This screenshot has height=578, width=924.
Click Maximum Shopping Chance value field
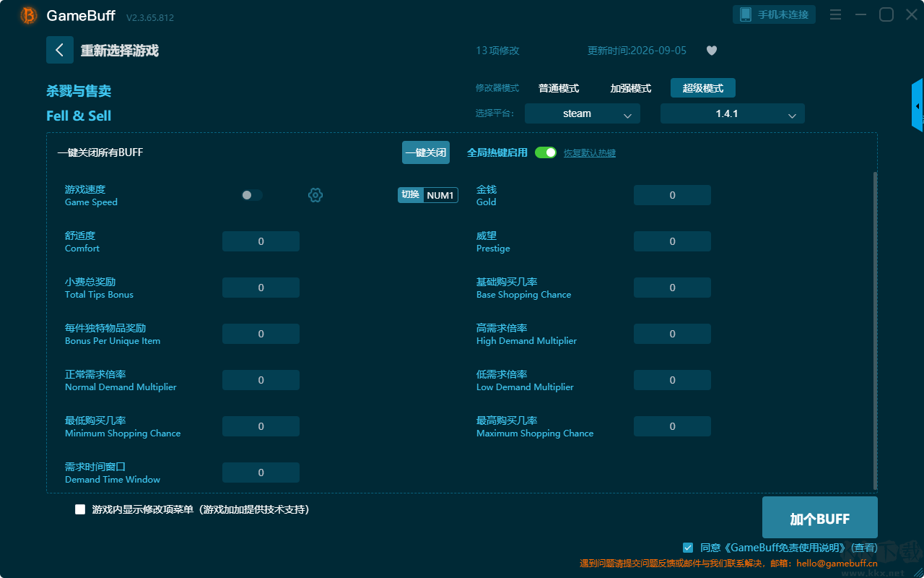(672, 426)
